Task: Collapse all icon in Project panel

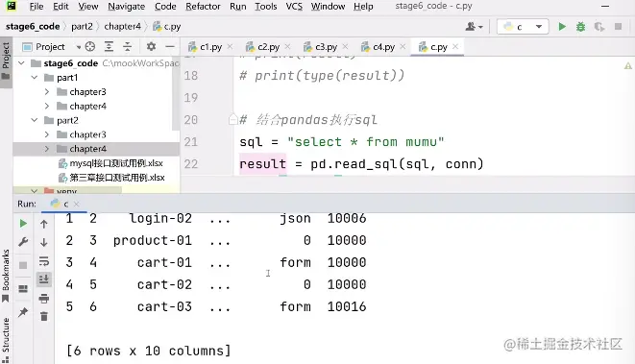Action: coord(127,46)
